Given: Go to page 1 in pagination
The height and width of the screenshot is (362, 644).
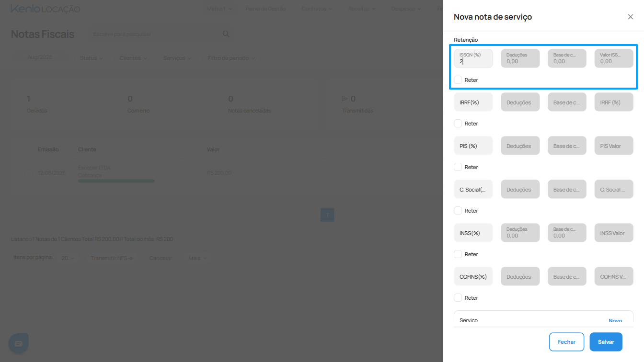Looking at the screenshot, I should [x=327, y=215].
